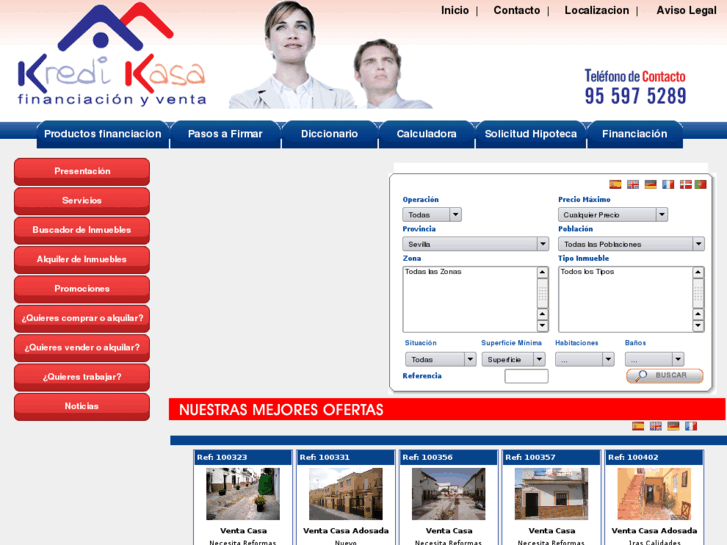Click the French flag in search panel
Image resolution: width=727 pixels, height=545 pixels.
pyautogui.click(x=668, y=184)
